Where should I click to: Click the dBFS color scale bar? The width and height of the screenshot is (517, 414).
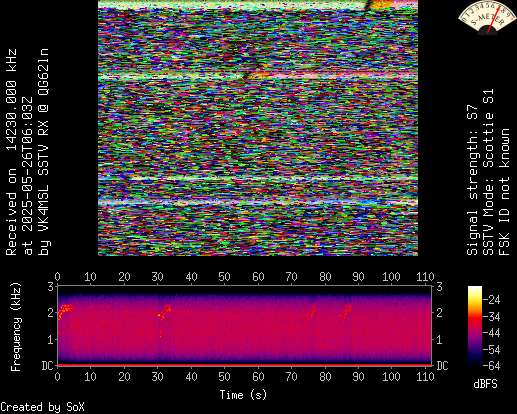(475, 326)
